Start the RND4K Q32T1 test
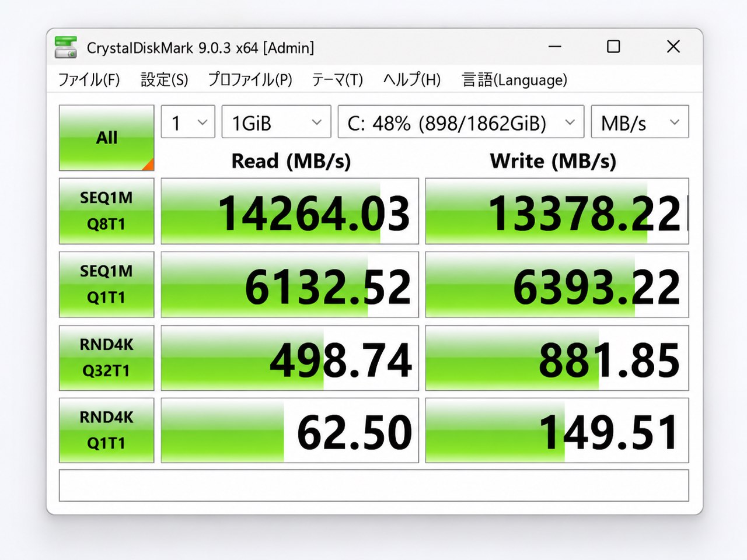The width and height of the screenshot is (747, 560). point(107,358)
